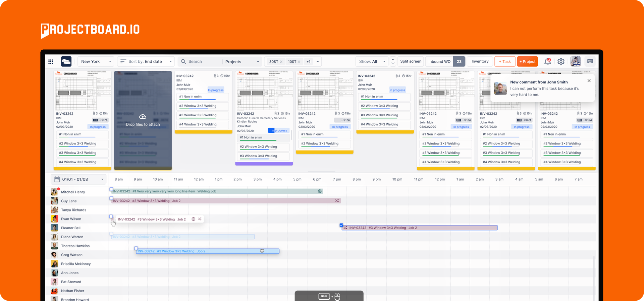Click the calendar icon beside 01/01 - 01/08

pos(57,179)
